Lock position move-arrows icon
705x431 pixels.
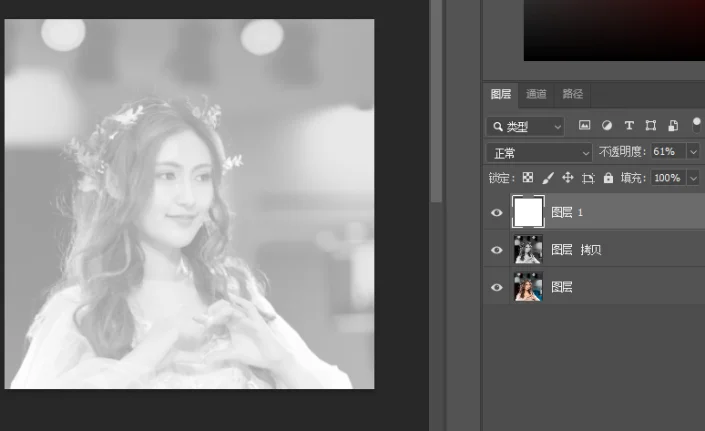567,178
